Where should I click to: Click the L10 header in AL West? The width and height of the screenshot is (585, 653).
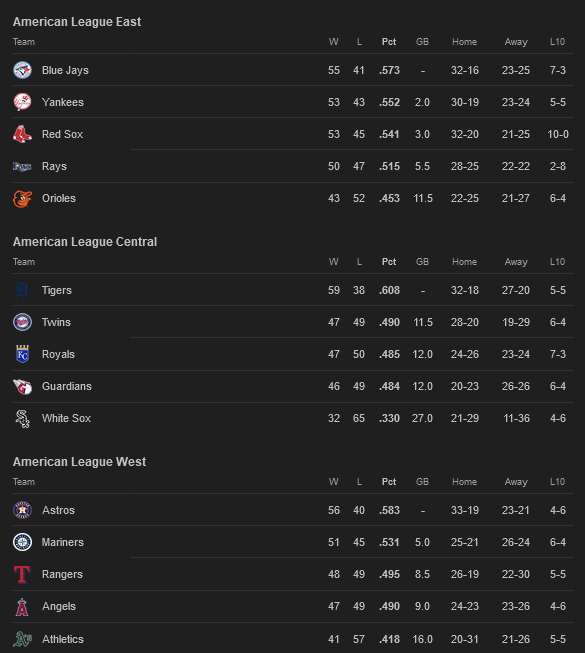point(557,482)
